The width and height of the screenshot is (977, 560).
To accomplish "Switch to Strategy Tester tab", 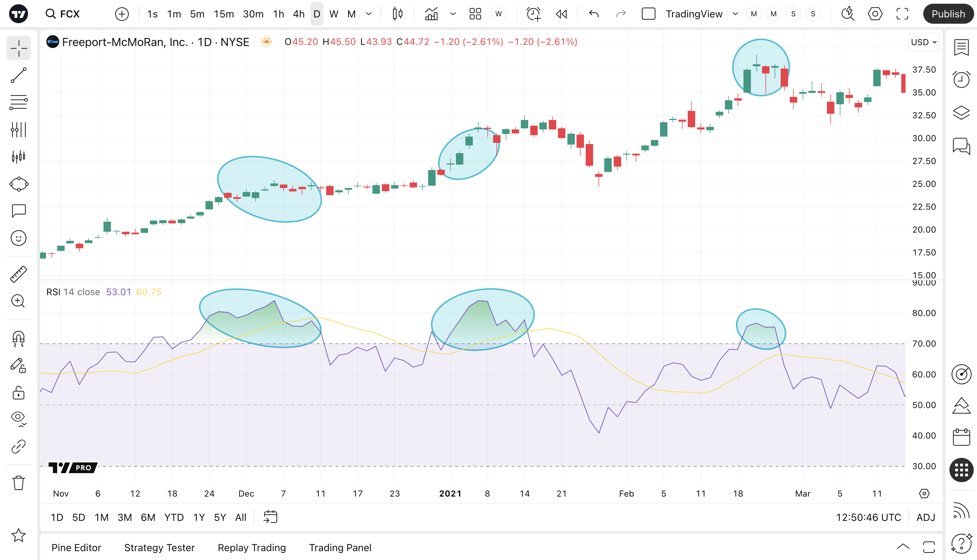I will [x=159, y=547].
